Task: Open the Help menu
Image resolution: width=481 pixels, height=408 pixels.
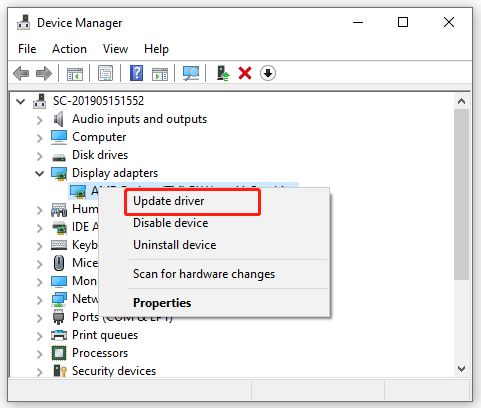Action: 156,49
